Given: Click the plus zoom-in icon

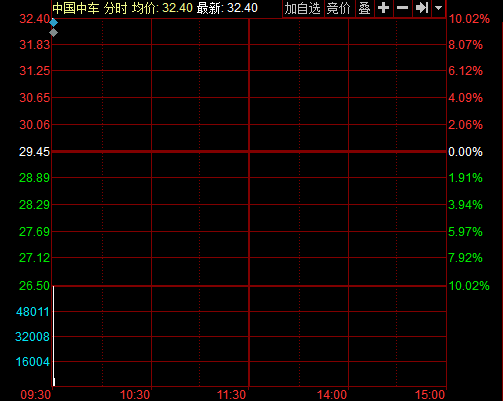Looking at the screenshot, I should [x=384, y=8].
